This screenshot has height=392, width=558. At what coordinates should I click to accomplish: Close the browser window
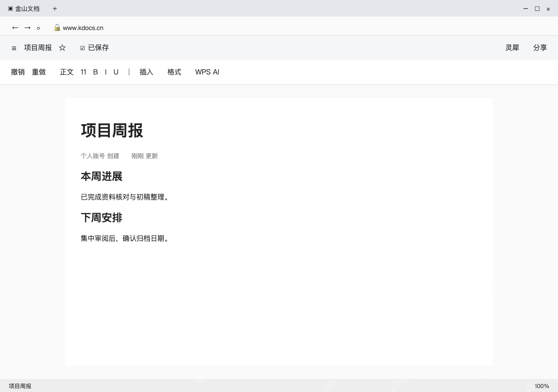[548, 9]
